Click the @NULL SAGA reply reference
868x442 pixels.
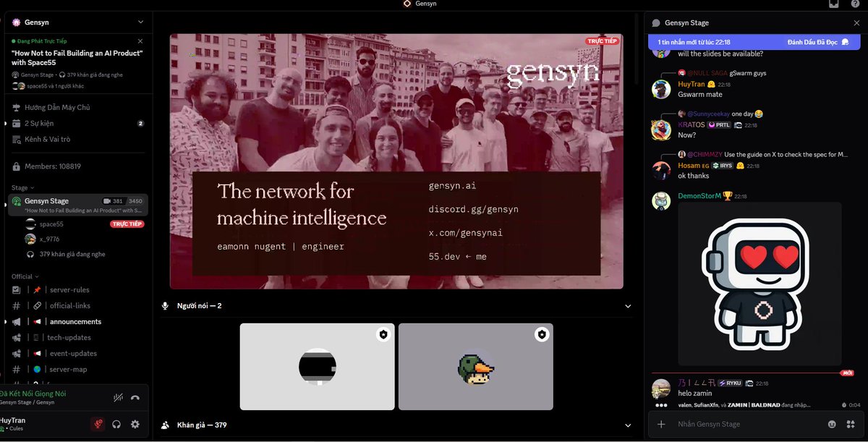coord(707,73)
